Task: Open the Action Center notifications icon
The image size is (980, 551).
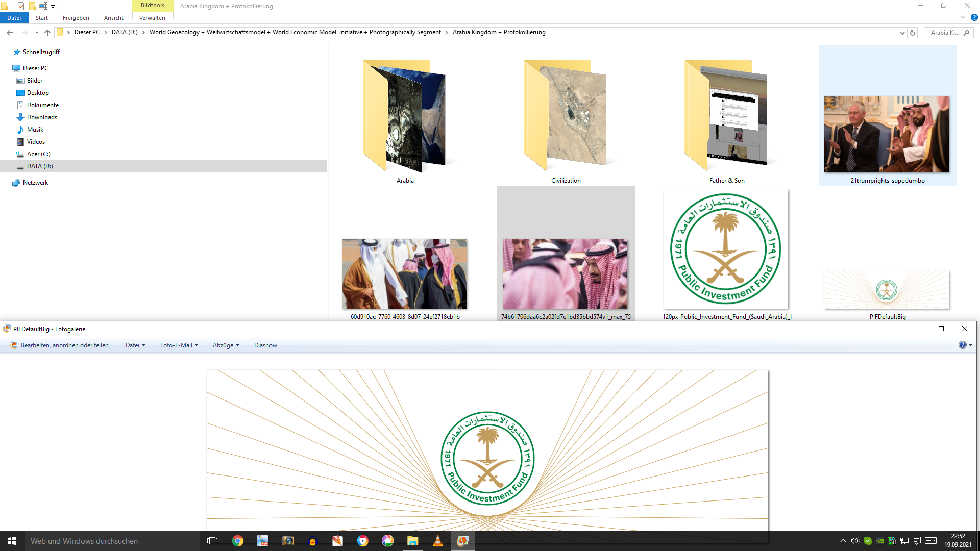Action: coord(917,541)
